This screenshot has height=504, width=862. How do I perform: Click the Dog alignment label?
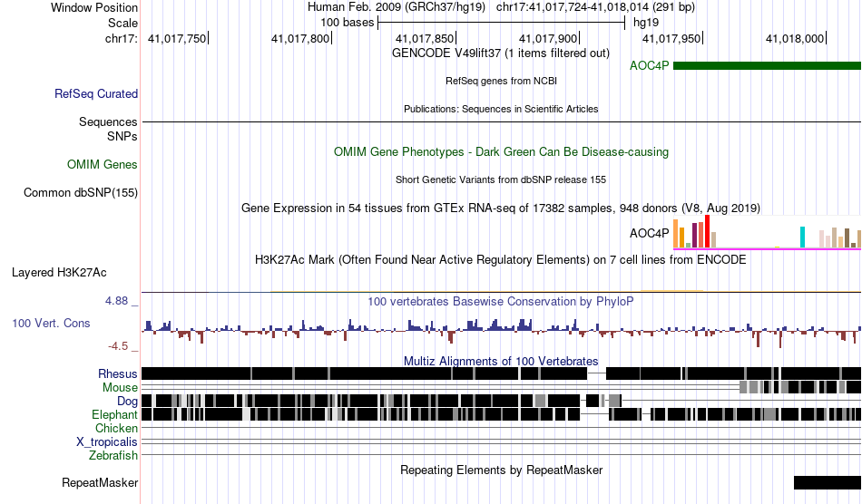[127, 402]
